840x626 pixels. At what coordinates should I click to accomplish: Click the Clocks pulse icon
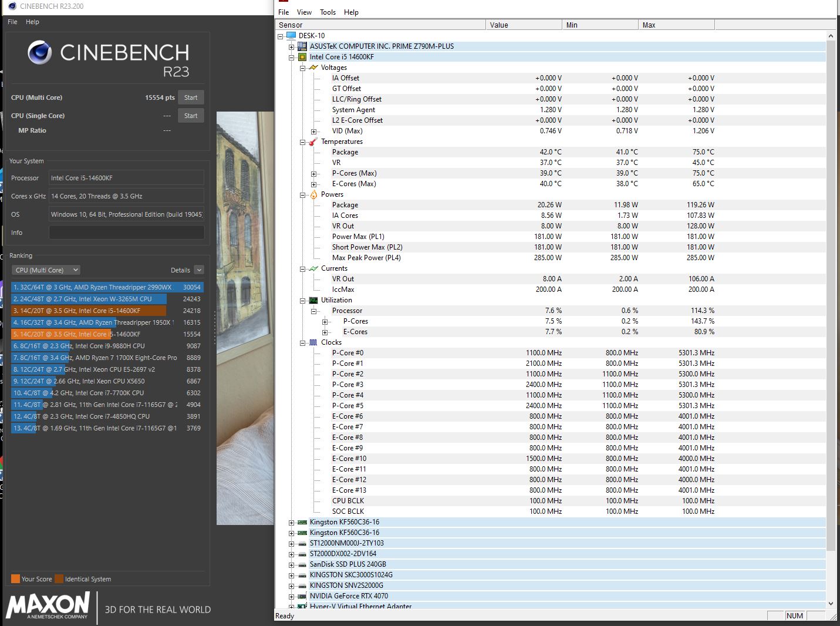[313, 342]
